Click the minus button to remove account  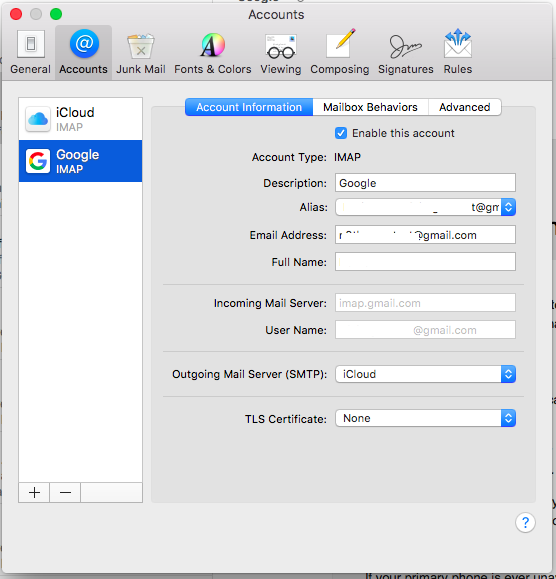click(65, 492)
